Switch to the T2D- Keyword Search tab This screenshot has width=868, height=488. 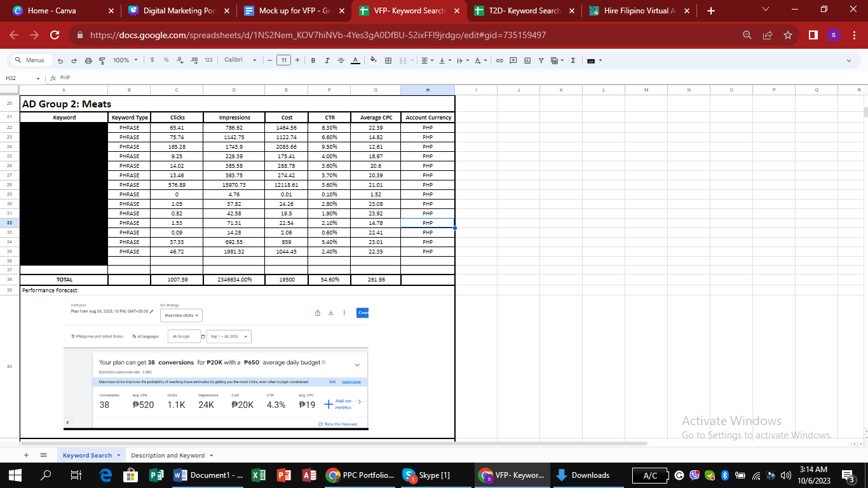click(x=525, y=11)
